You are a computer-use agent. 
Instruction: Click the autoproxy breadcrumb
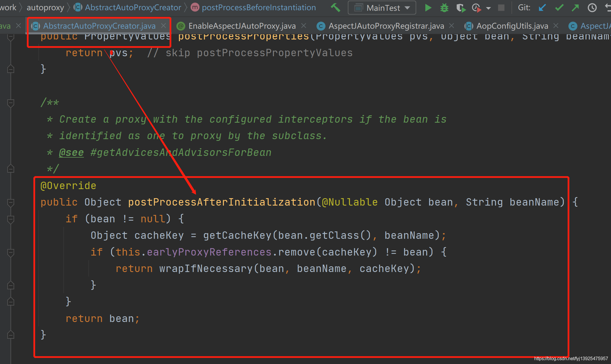pos(45,7)
